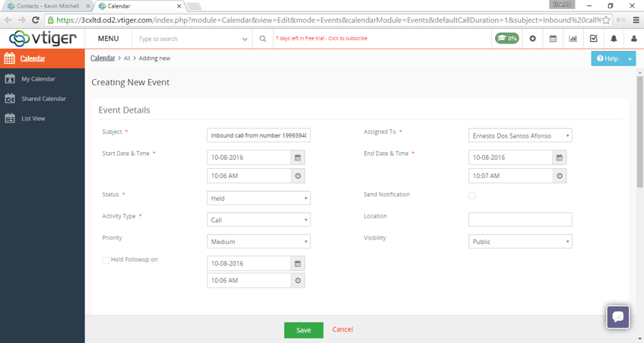Open Activity Type dropdown showing Call

(x=259, y=220)
